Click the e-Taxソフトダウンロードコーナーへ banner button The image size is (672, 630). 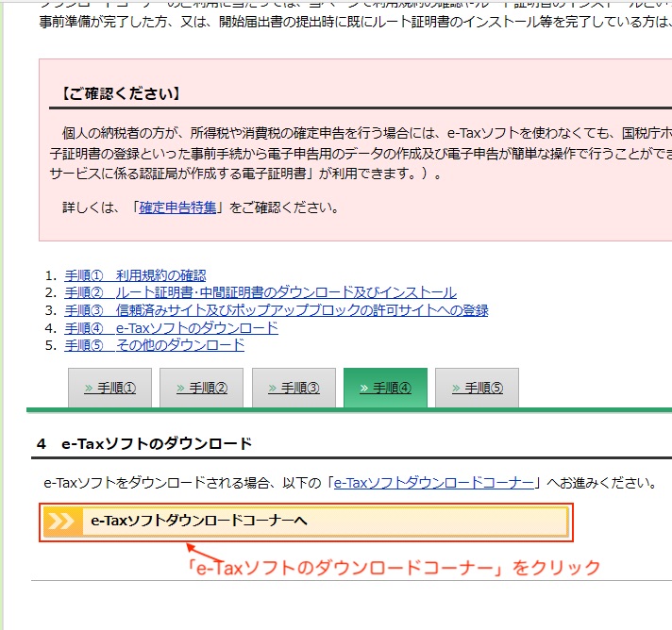click(306, 522)
